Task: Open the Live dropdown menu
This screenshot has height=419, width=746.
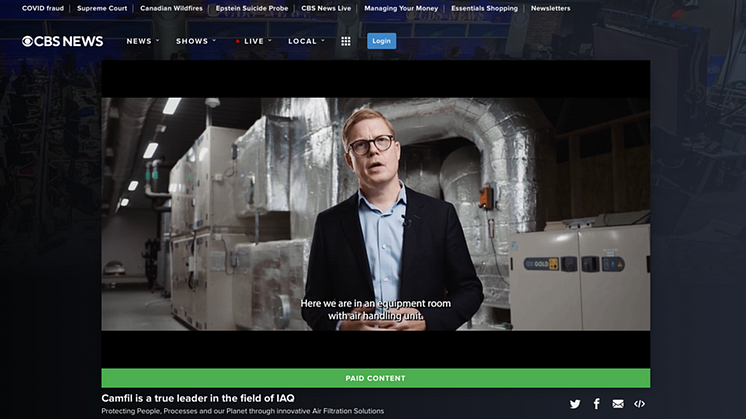Action: [x=253, y=41]
